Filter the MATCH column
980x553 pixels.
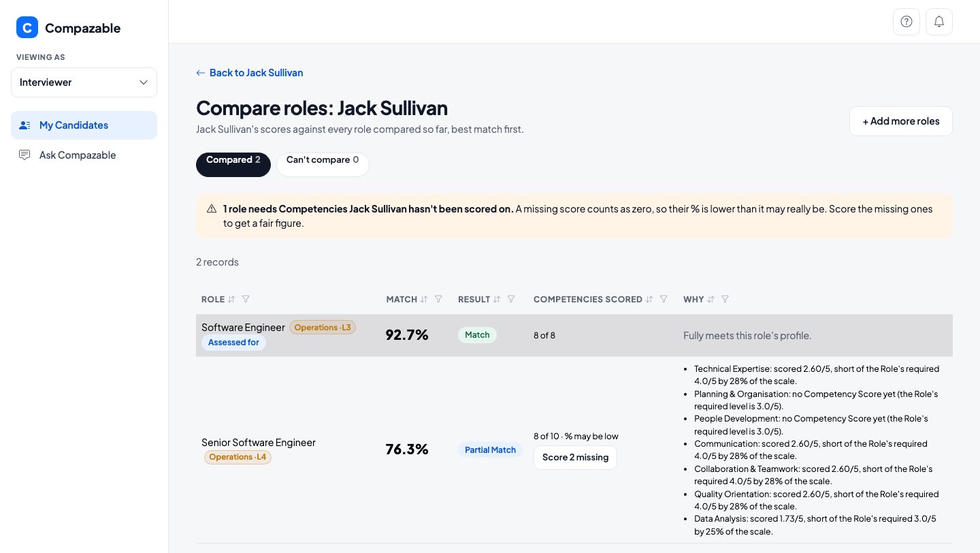click(x=438, y=299)
